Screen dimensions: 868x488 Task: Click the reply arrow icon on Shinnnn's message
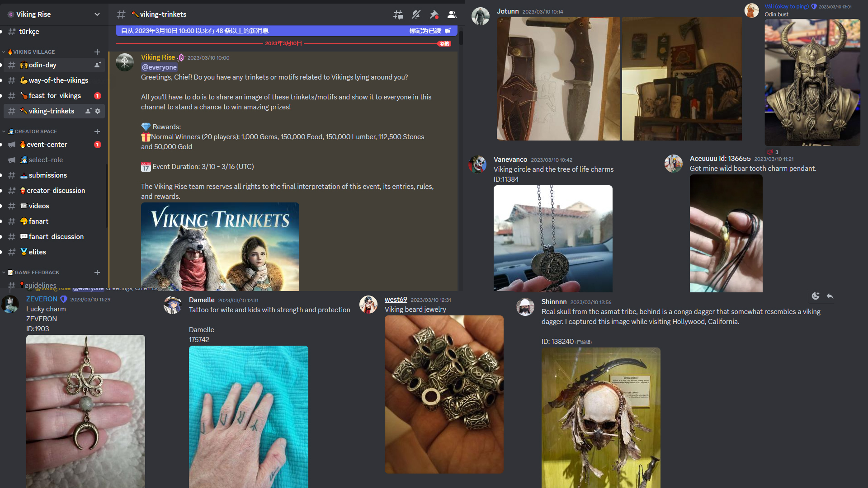click(830, 296)
